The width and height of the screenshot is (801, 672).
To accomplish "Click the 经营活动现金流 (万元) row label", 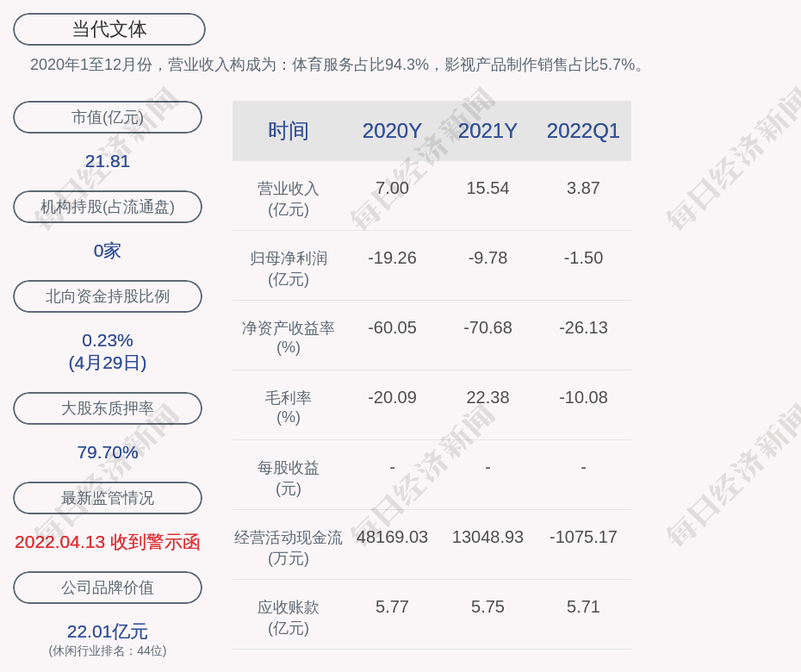I will (x=289, y=548).
